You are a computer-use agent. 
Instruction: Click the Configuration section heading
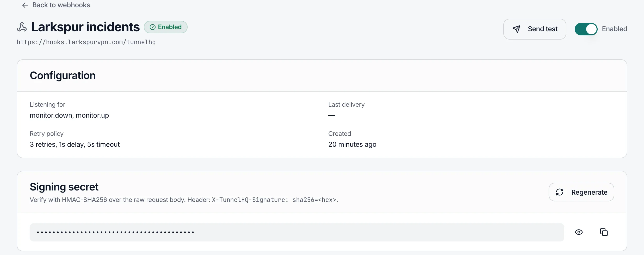point(63,75)
